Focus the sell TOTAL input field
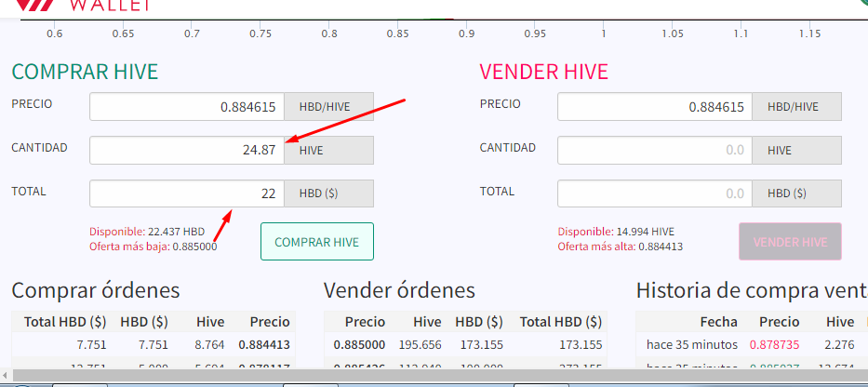Screen dimensions: 868x387 pyautogui.click(x=655, y=193)
